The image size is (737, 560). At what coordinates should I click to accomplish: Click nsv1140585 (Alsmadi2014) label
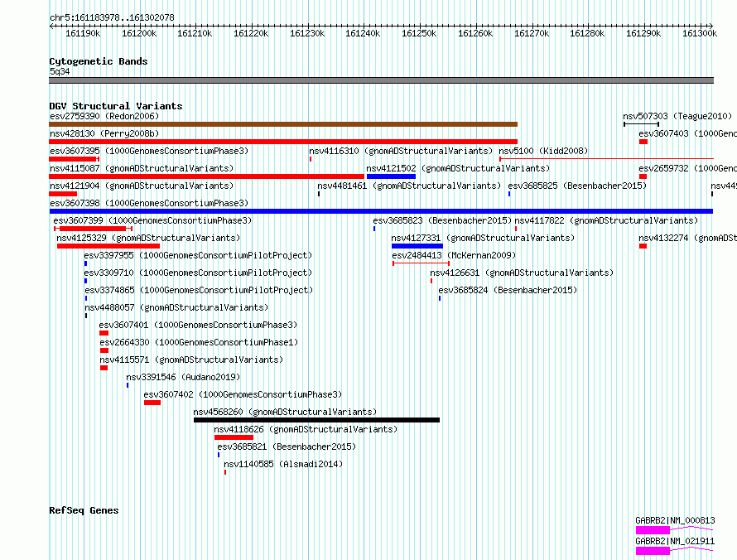(x=283, y=464)
